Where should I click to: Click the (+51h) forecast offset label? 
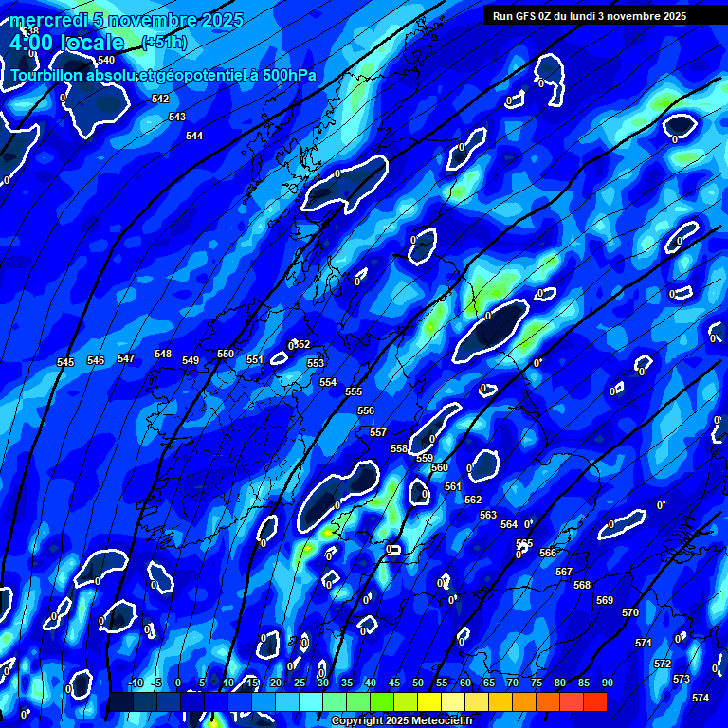(164, 44)
